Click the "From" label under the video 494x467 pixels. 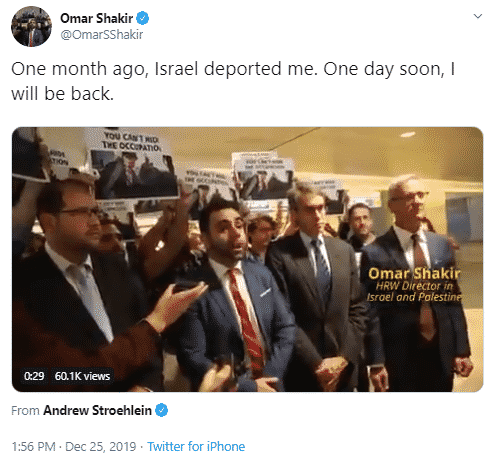tap(25, 410)
